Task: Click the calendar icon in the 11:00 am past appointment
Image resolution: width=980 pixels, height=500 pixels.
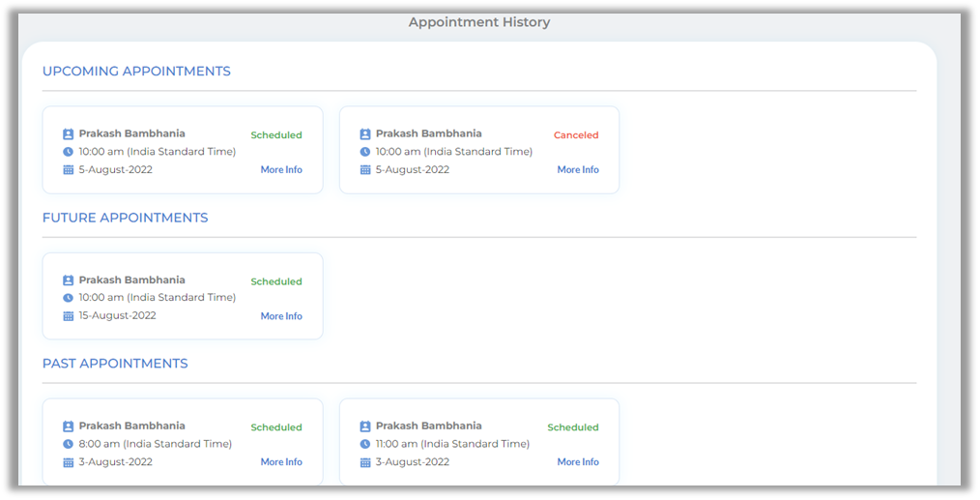Action: tap(365, 462)
